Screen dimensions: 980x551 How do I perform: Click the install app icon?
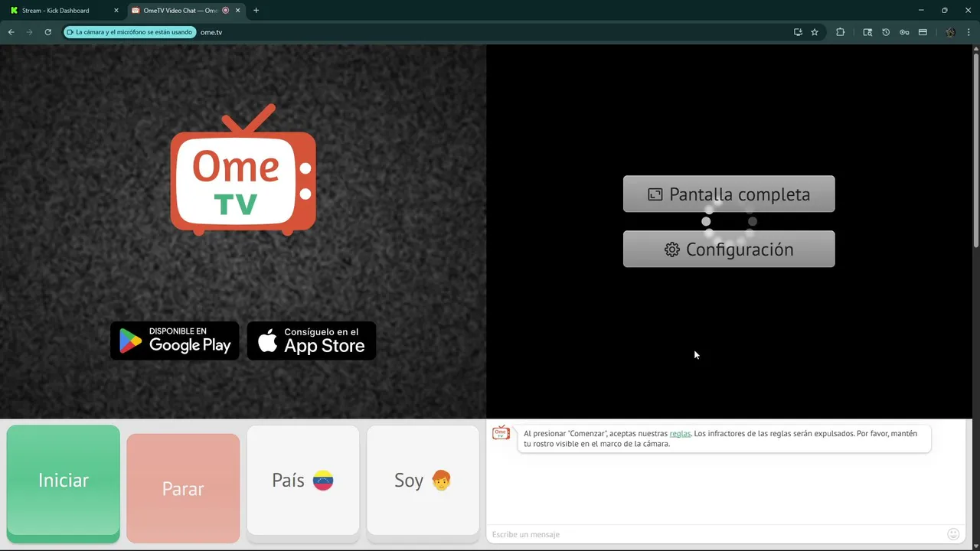pyautogui.click(x=798, y=32)
